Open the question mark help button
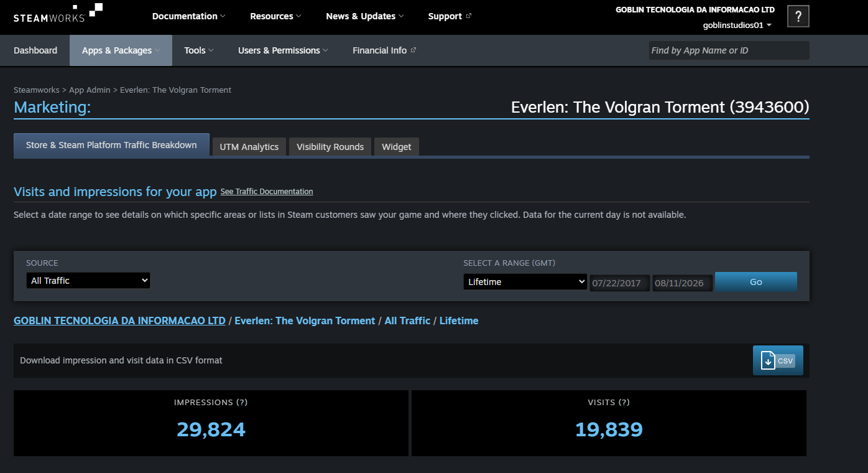Screen dimensions: 868x473 pyautogui.click(x=798, y=17)
